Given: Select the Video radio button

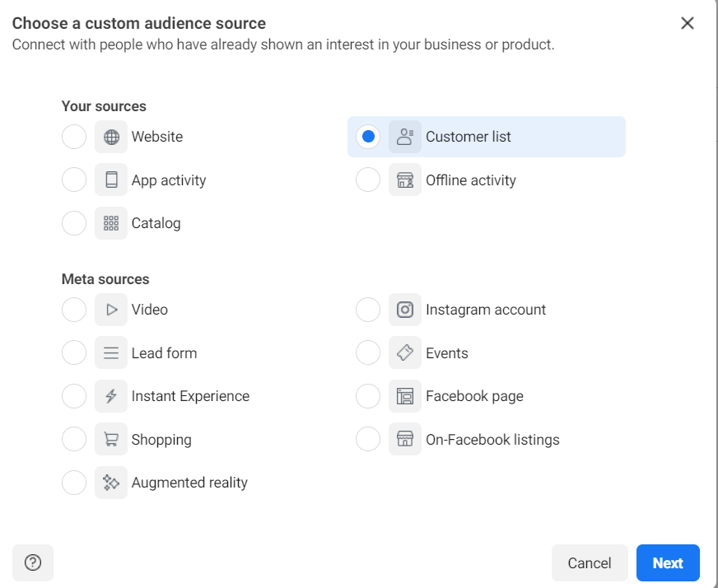Looking at the screenshot, I should click(74, 310).
